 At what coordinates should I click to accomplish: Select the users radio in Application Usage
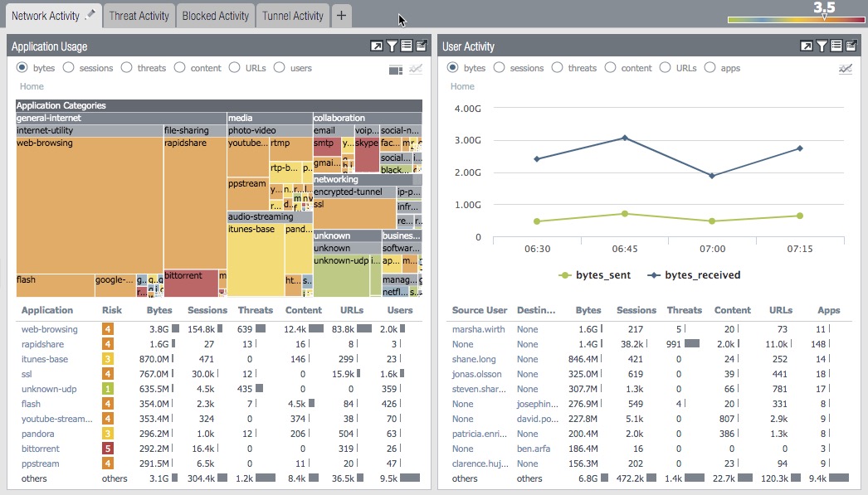pos(279,68)
